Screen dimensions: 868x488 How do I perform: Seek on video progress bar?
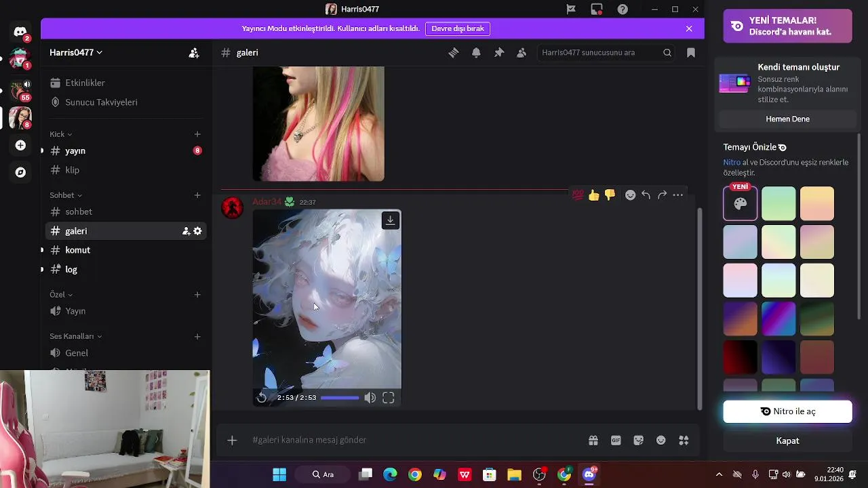tap(340, 398)
